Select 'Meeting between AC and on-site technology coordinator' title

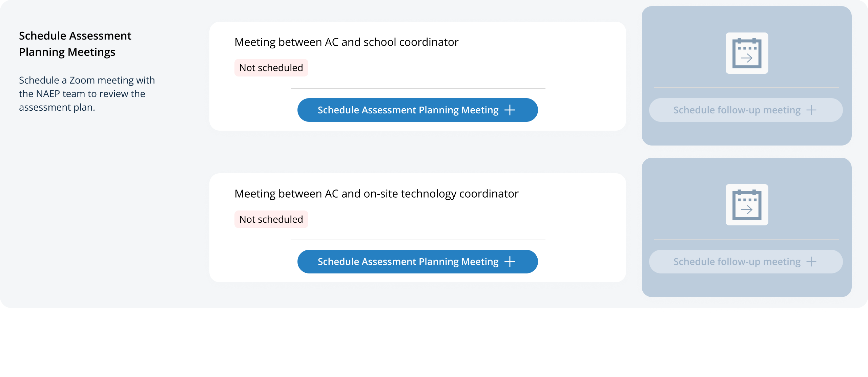pyautogui.click(x=376, y=194)
